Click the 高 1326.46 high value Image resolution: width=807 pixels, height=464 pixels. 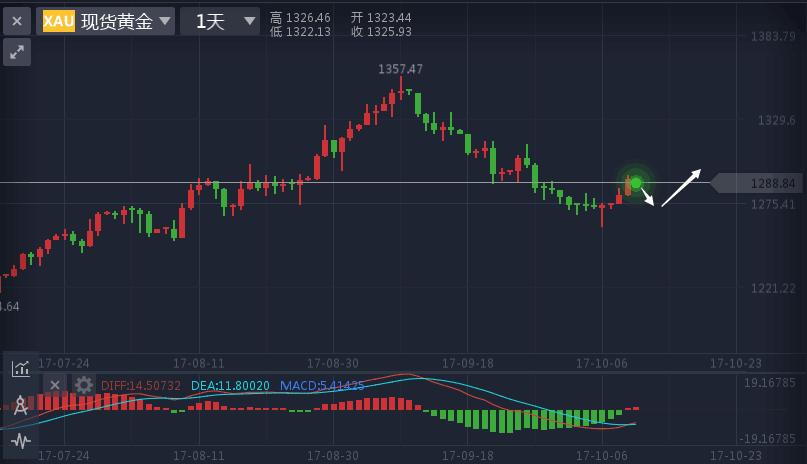tap(300, 17)
